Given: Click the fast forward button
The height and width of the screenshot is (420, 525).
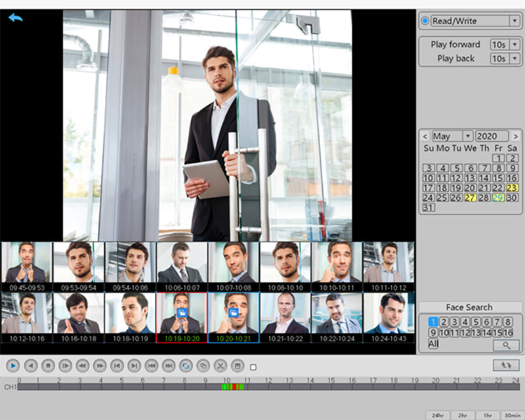Looking at the screenshot, I should click(x=99, y=366).
